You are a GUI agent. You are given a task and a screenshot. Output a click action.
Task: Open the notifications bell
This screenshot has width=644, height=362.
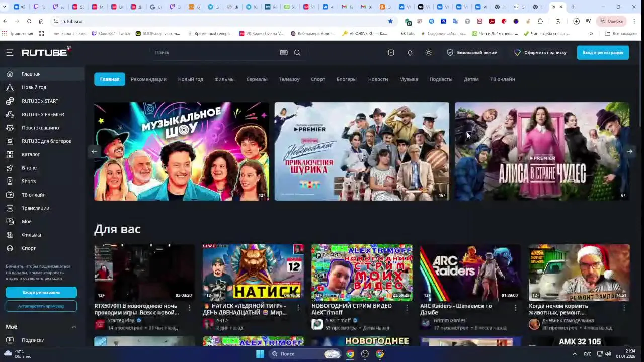[x=410, y=52]
